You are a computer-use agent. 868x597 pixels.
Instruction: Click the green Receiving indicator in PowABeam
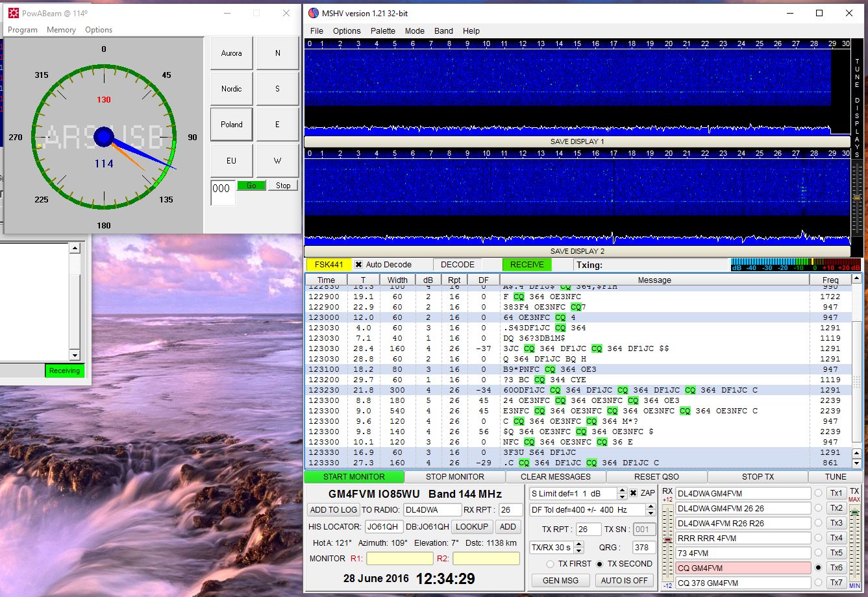(x=64, y=371)
